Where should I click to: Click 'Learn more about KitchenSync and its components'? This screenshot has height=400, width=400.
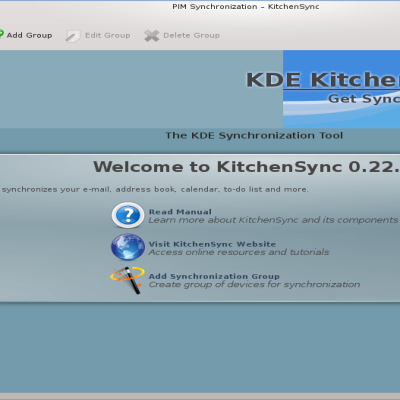pos(273,220)
